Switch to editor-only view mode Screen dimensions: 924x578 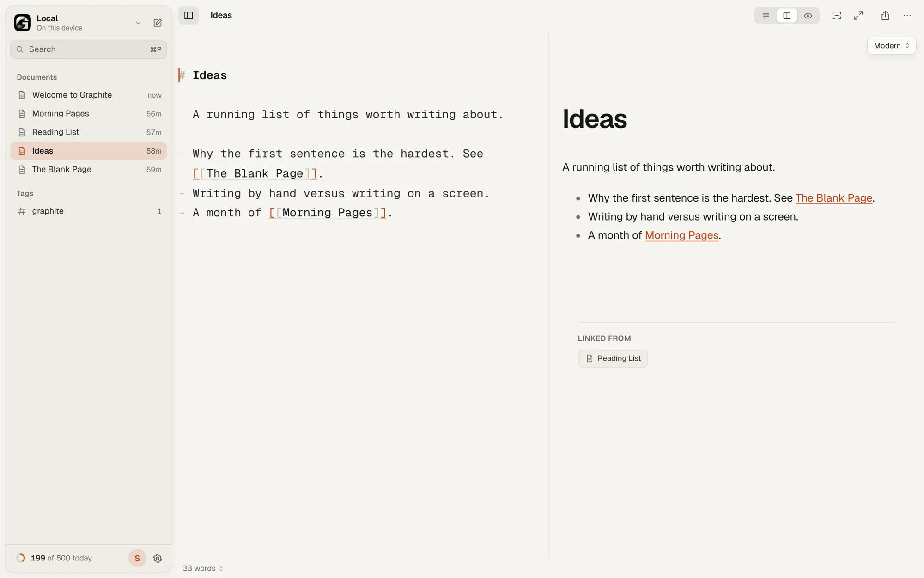(766, 16)
